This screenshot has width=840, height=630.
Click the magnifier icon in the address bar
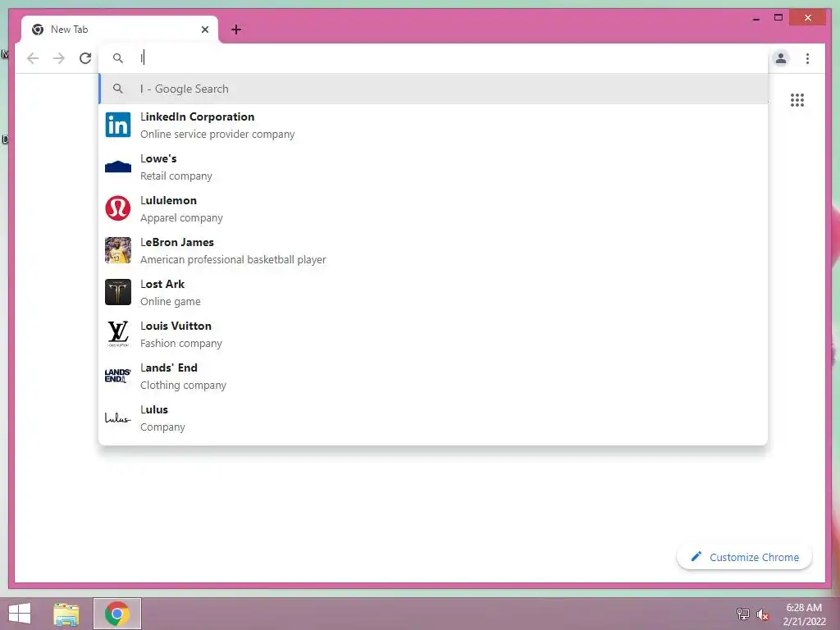(x=118, y=58)
